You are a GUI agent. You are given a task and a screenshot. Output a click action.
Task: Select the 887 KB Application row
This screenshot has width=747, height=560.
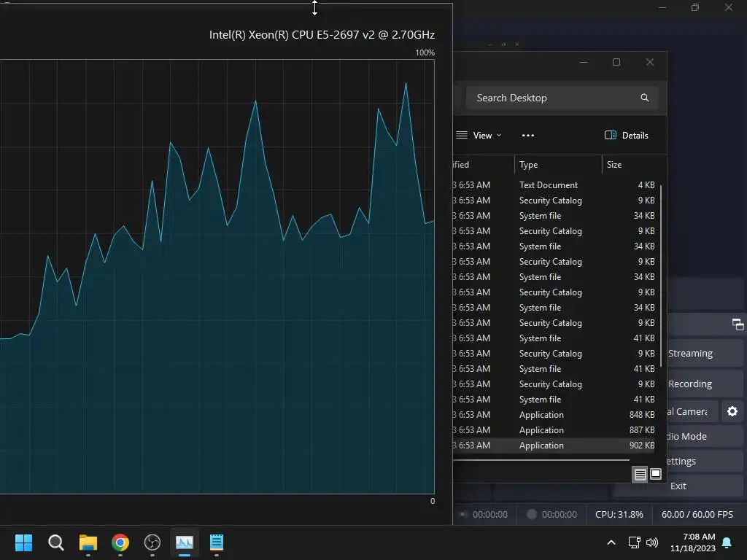555,430
